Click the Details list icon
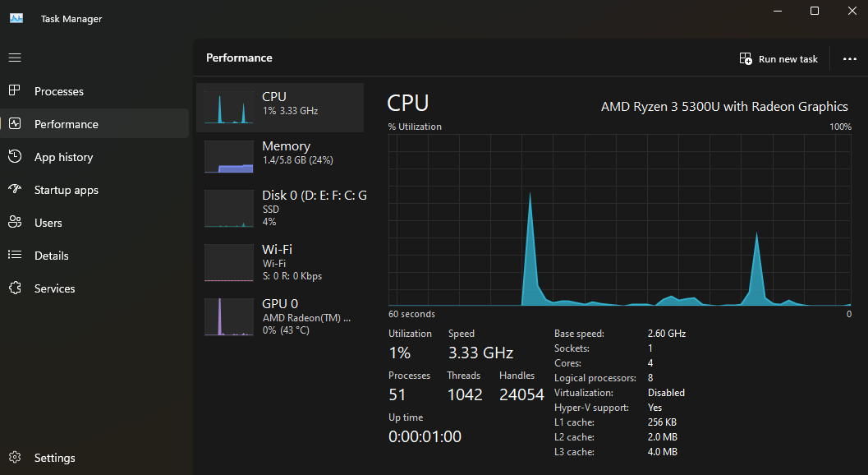 (x=15, y=256)
